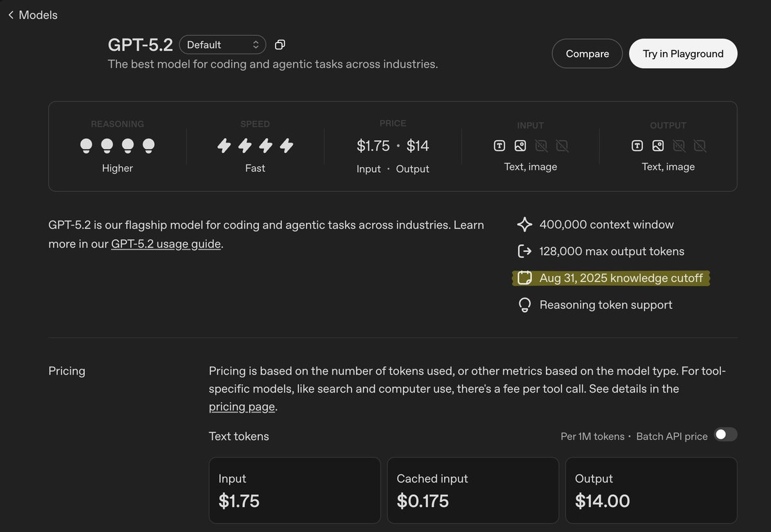The height and width of the screenshot is (532, 771).
Task: Click the reasoning token lightbulb icon
Action: (525, 305)
